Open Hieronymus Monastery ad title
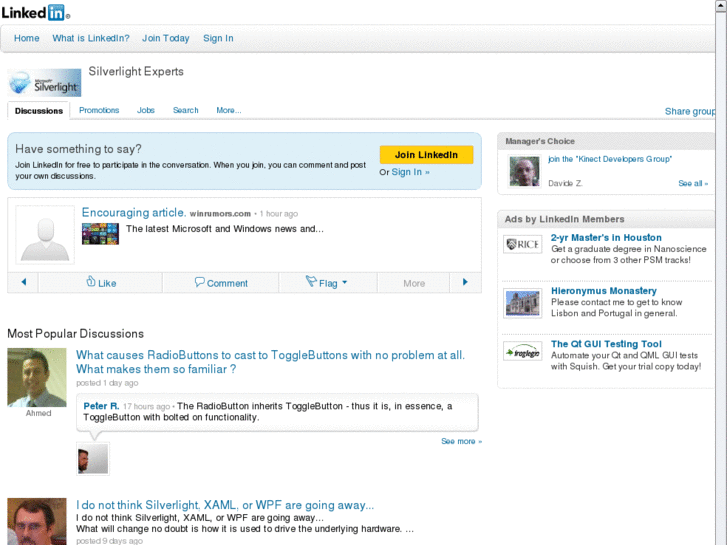This screenshot has height=545, width=727. pos(604,291)
